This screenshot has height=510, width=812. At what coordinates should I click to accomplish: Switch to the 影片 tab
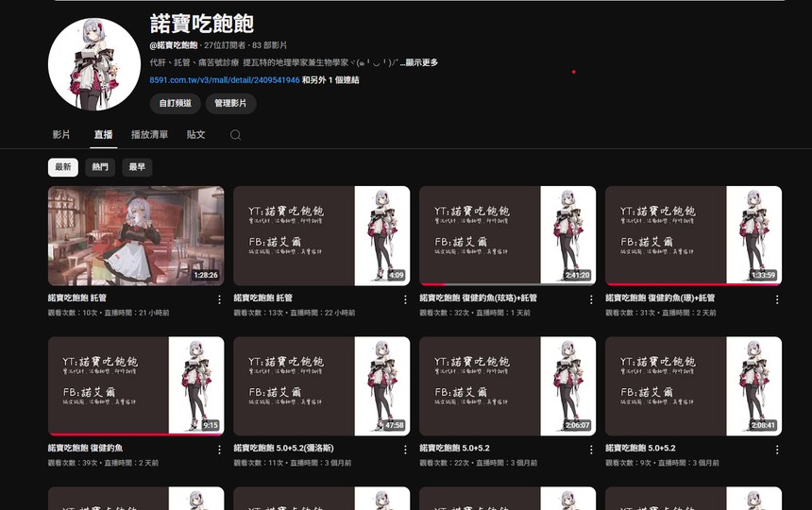pyautogui.click(x=61, y=135)
